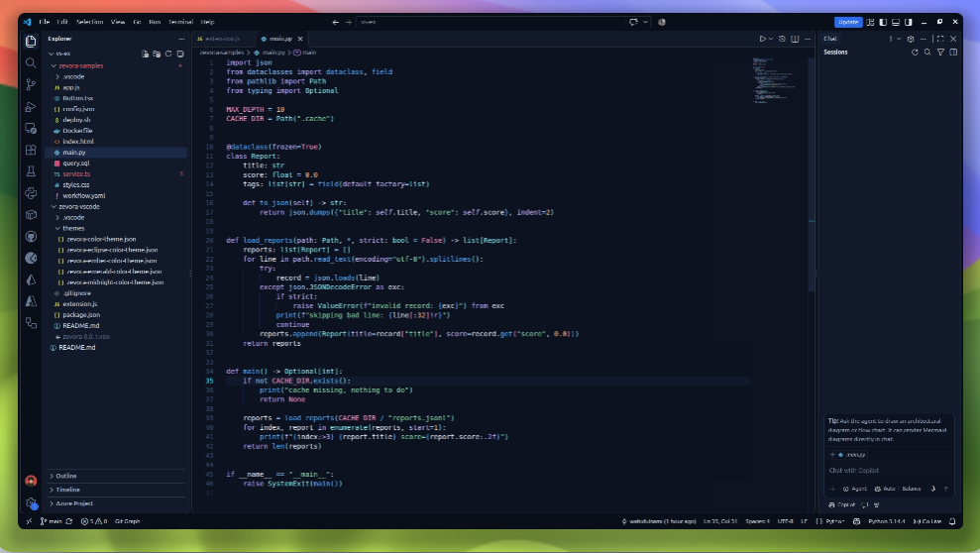Switch to the extension.js tab
The width and height of the screenshot is (980, 553).
[x=223, y=39]
